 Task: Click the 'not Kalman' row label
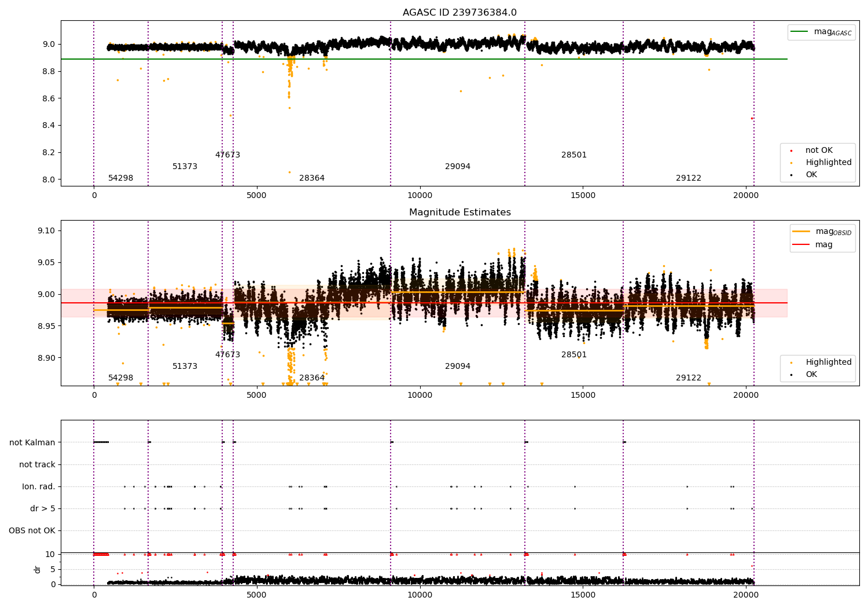point(32,442)
